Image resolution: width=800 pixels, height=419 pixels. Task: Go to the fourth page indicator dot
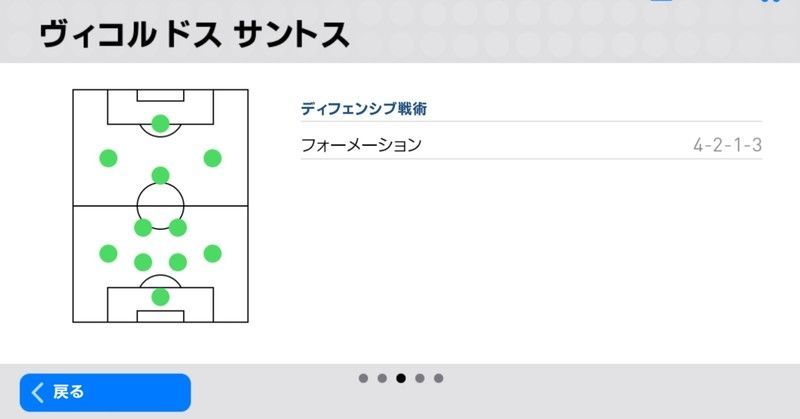tap(420, 378)
